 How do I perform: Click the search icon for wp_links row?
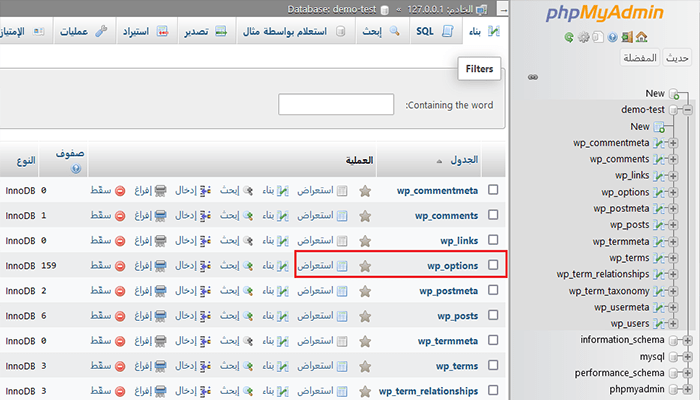coord(248,241)
